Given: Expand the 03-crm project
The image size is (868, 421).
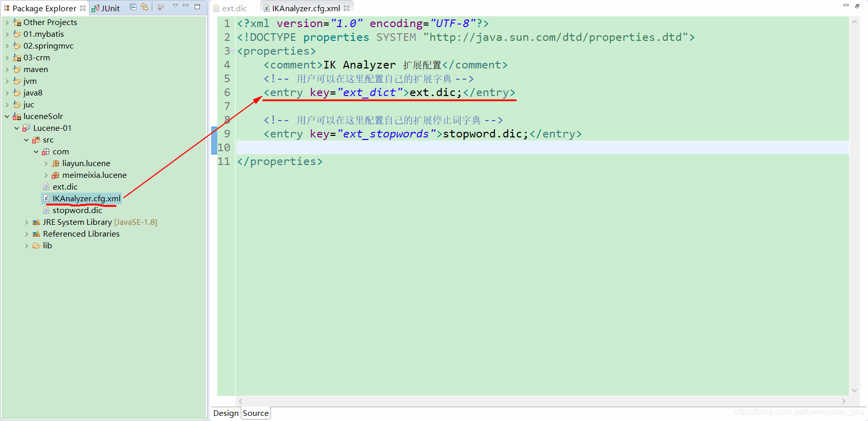Looking at the screenshot, I should [x=7, y=58].
